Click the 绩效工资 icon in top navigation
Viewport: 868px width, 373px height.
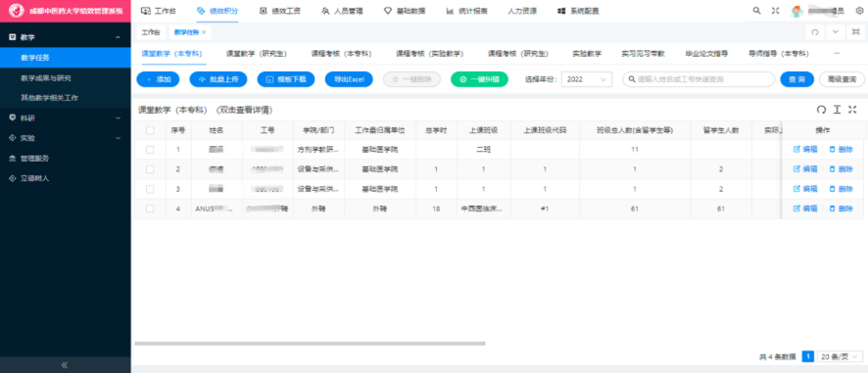coord(263,11)
